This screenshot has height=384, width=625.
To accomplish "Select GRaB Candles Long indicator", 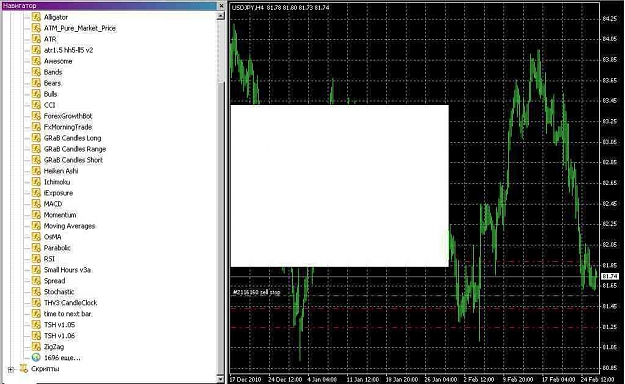I will click(x=73, y=138).
